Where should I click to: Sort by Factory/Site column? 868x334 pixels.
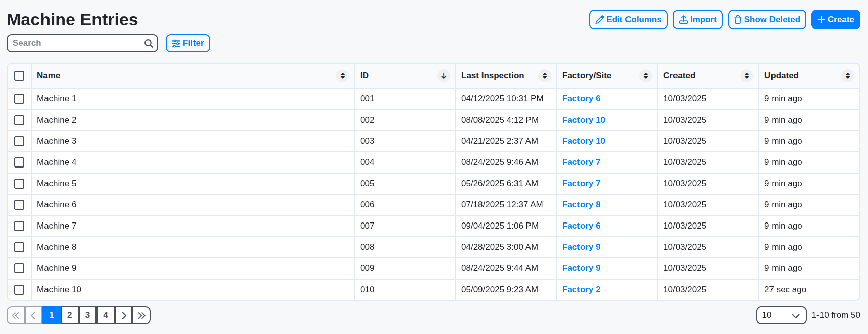(646, 76)
